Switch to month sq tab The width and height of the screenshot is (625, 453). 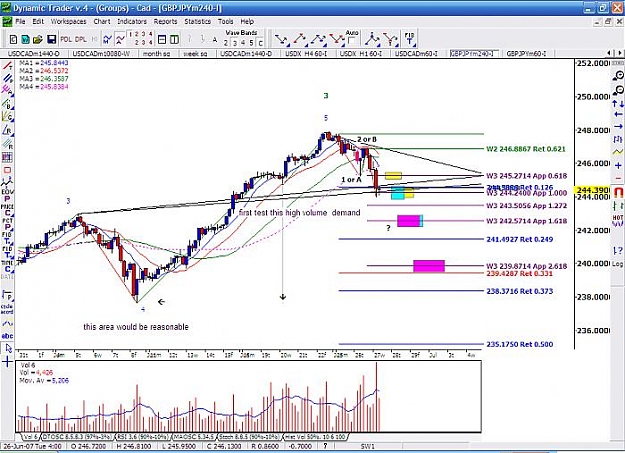[x=156, y=53]
